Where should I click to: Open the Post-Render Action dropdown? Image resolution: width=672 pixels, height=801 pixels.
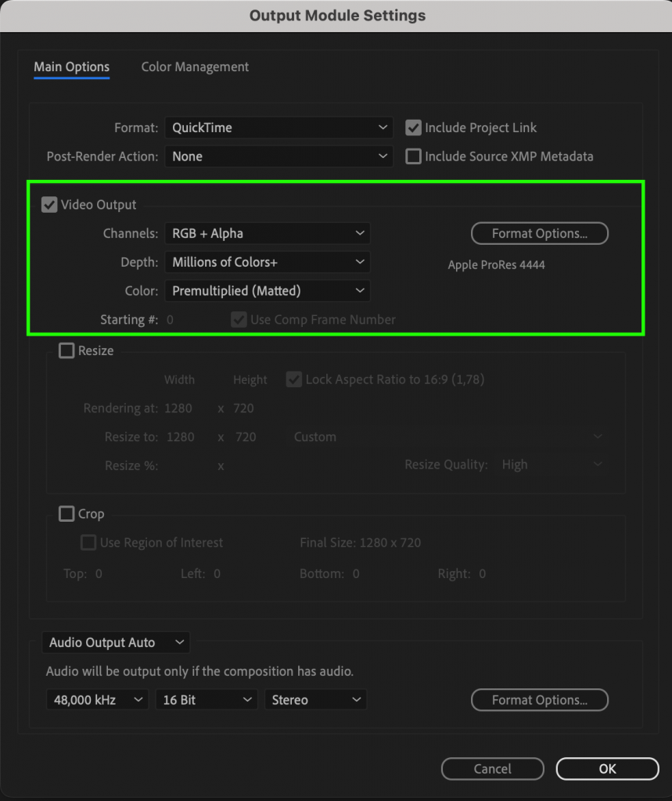click(278, 156)
